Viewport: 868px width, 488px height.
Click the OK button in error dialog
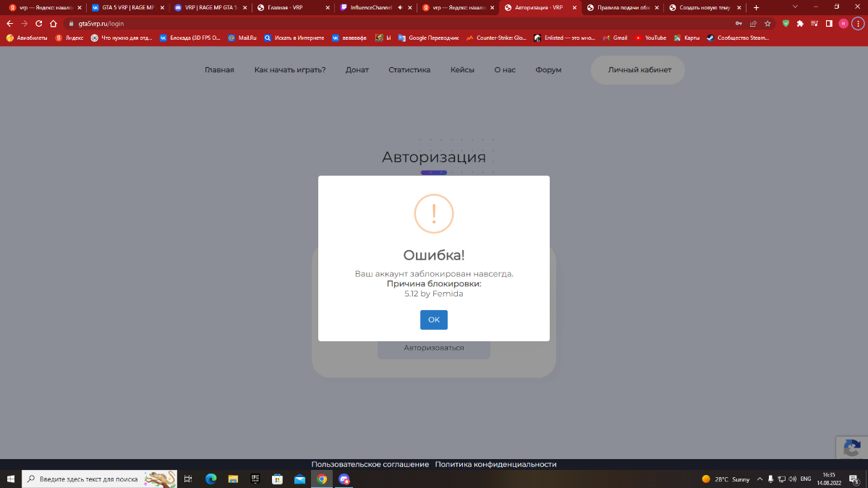click(x=433, y=320)
